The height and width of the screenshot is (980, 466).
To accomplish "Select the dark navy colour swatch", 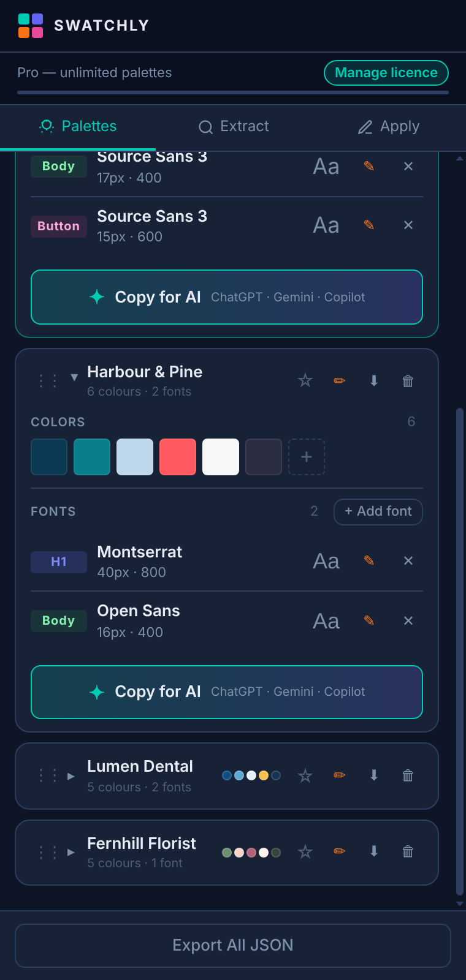I will [x=49, y=457].
